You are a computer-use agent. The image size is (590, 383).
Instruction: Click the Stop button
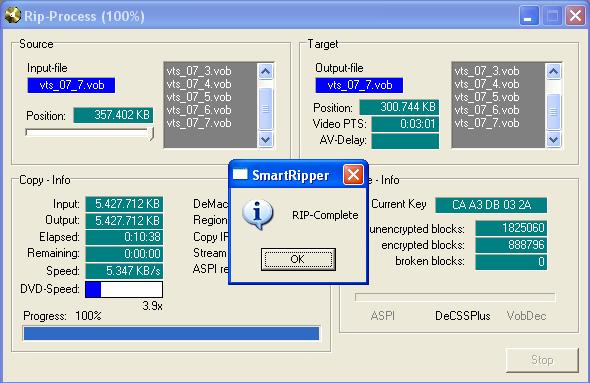[x=542, y=360]
